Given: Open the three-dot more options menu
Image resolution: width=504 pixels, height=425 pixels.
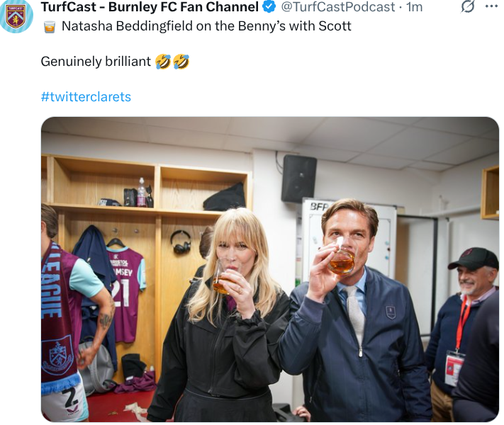Looking at the screenshot, I should (491, 7).
